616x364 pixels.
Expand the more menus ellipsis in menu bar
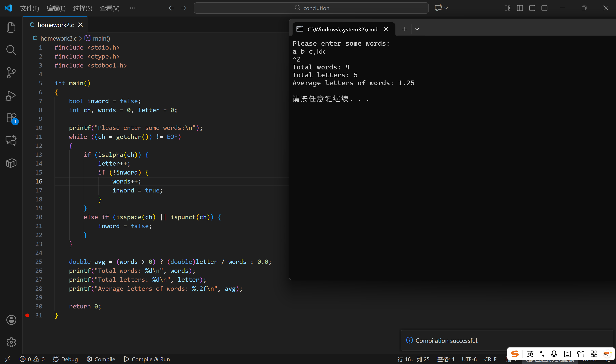point(132,8)
